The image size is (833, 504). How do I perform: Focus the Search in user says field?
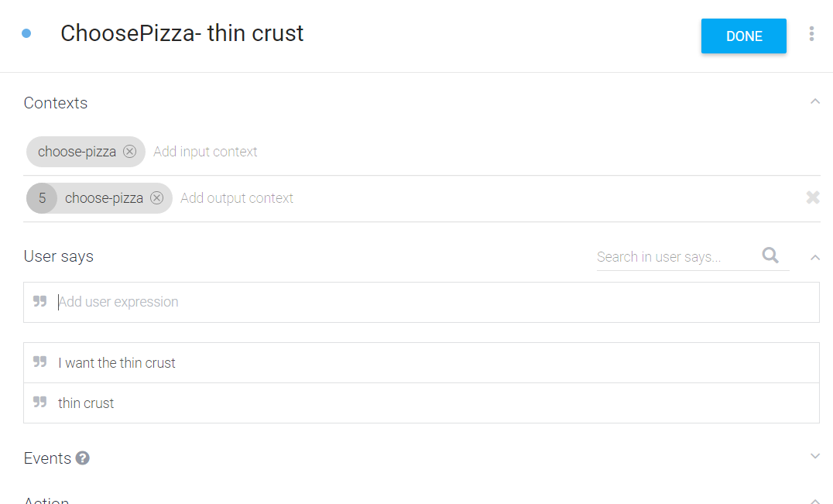click(x=672, y=257)
